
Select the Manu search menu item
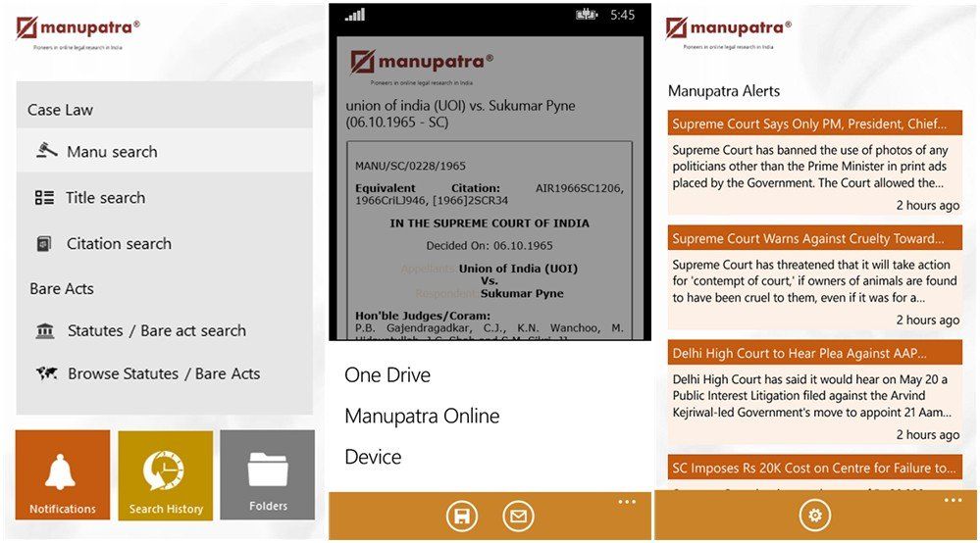tap(165, 150)
